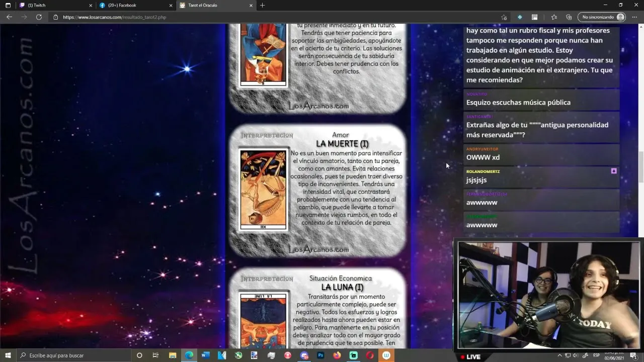Open File Explorer from the taskbar

click(173, 355)
